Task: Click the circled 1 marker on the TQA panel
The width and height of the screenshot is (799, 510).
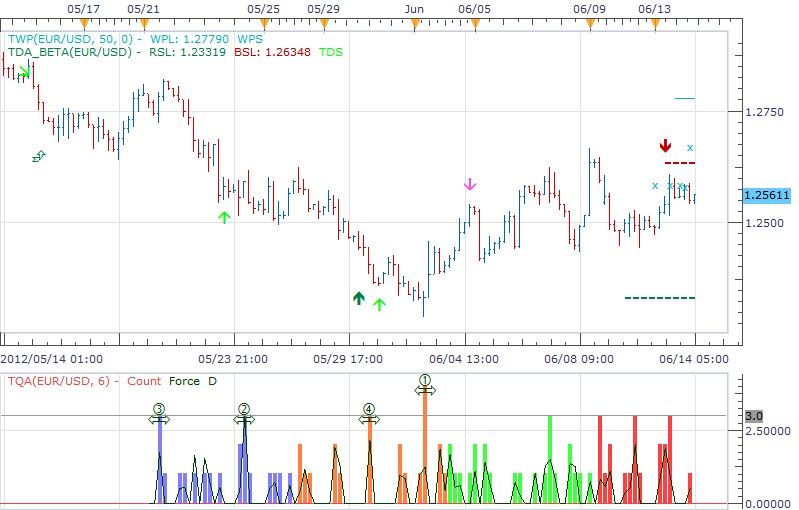Action: click(425, 380)
